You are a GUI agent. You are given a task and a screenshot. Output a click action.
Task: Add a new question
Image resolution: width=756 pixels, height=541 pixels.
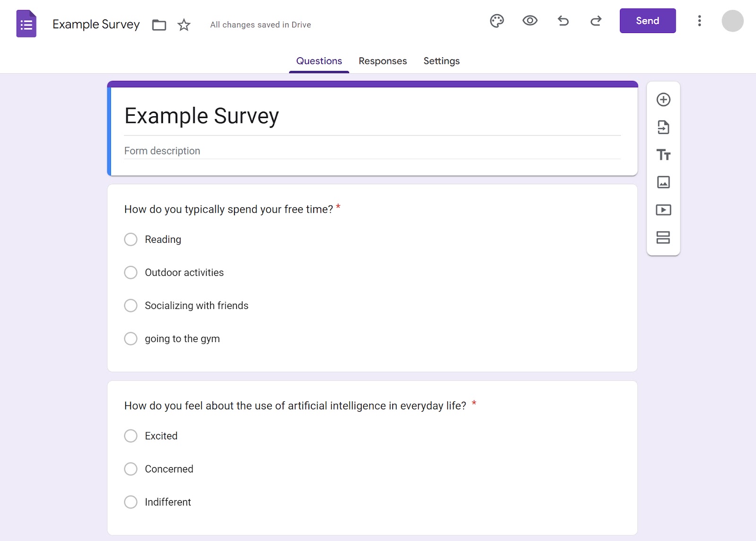click(x=663, y=100)
